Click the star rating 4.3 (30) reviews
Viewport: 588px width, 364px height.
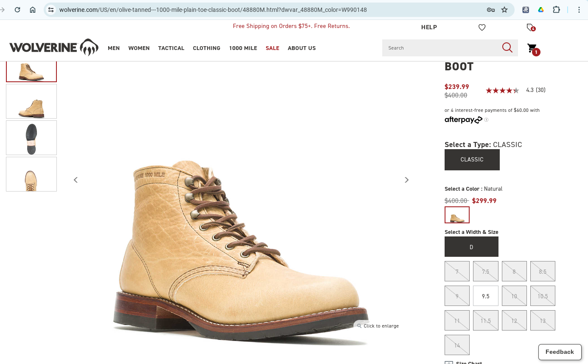click(x=515, y=90)
